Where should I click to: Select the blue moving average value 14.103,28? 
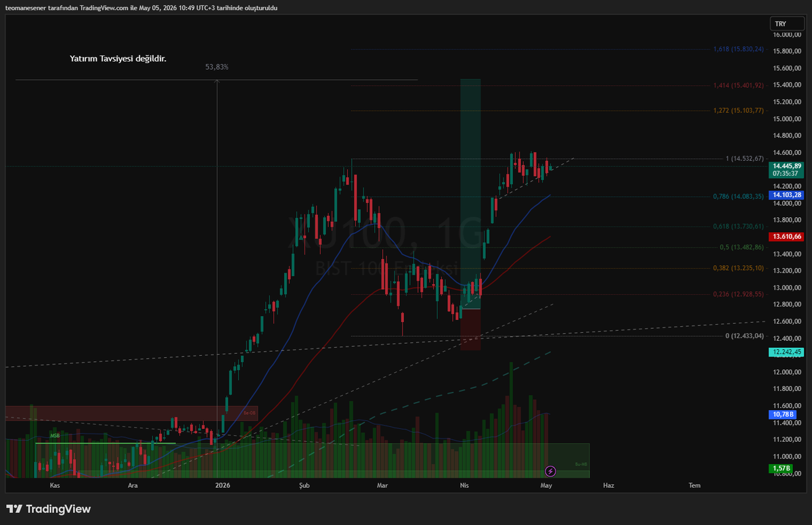click(788, 195)
